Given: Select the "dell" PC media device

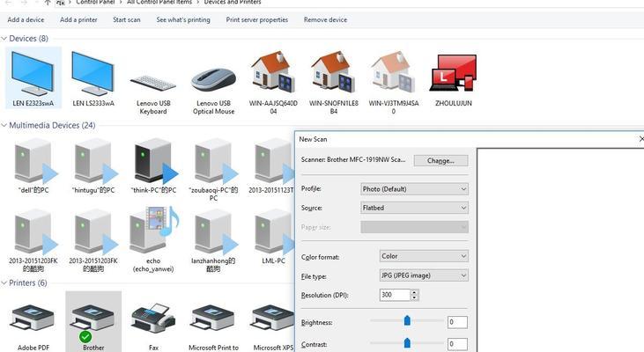Looking at the screenshot, I should 33,166.
